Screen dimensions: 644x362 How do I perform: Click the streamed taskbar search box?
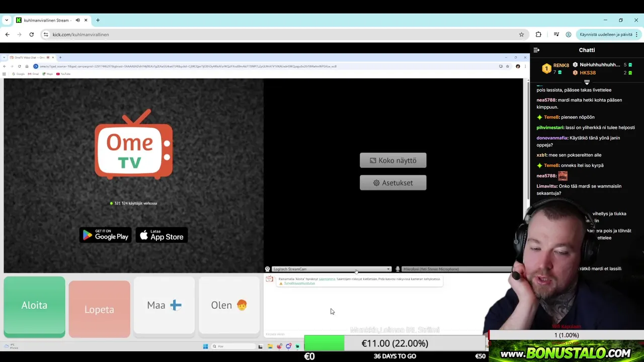coord(233,346)
